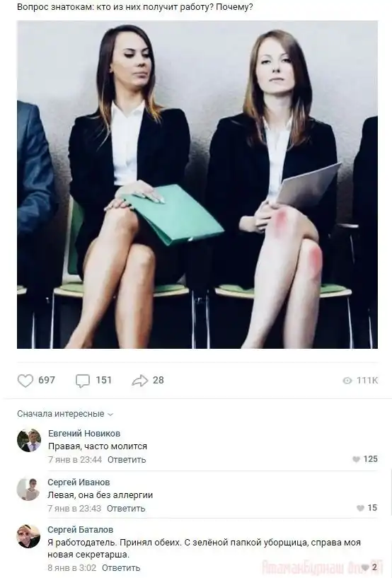Viewport: 392px width, 578px height.
Task: Reply to Сергей Баталов's comment with Ответить
Action: (121, 567)
